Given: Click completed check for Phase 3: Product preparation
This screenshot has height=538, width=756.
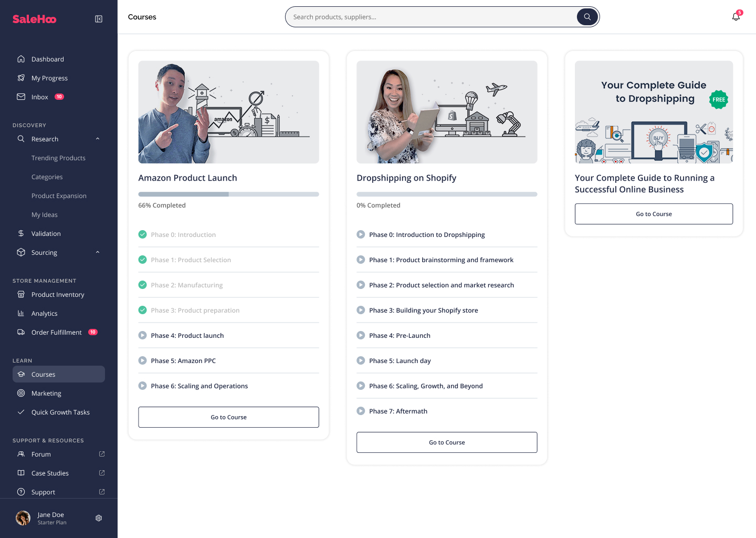Looking at the screenshot, I should click(142, 310).
